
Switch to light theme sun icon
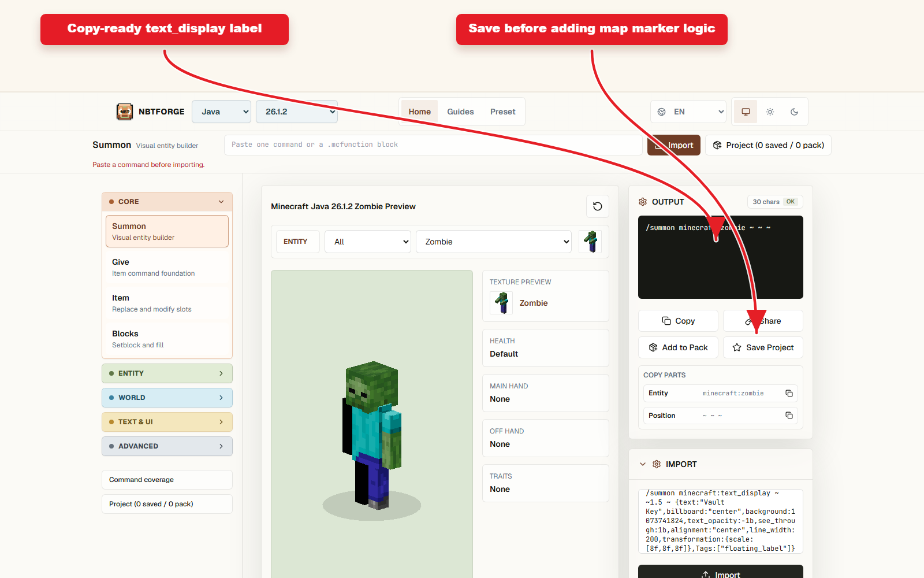point(770,112)
